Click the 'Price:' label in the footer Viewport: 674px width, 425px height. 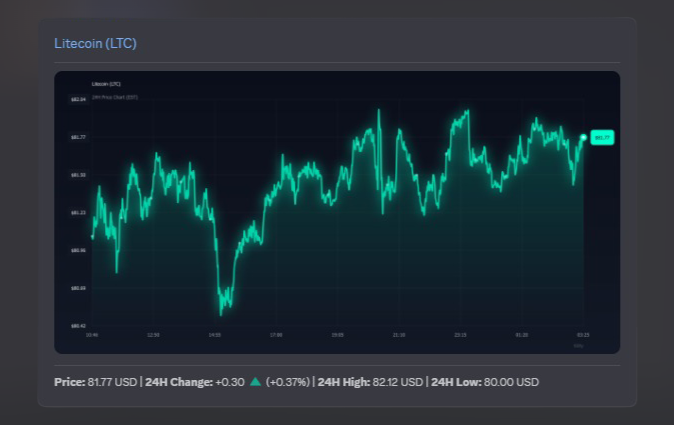click(x=70, y=382)
